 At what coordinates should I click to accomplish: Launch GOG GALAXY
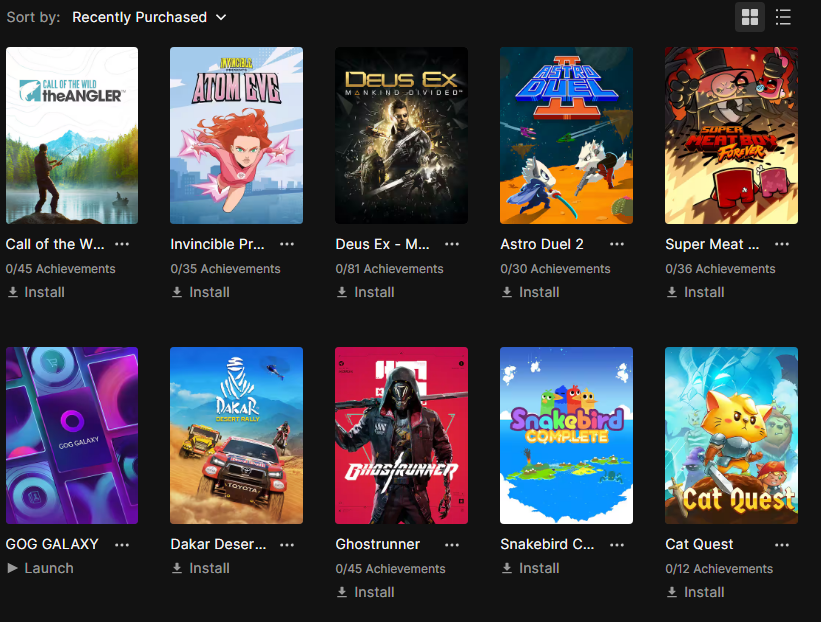[40, 568]
